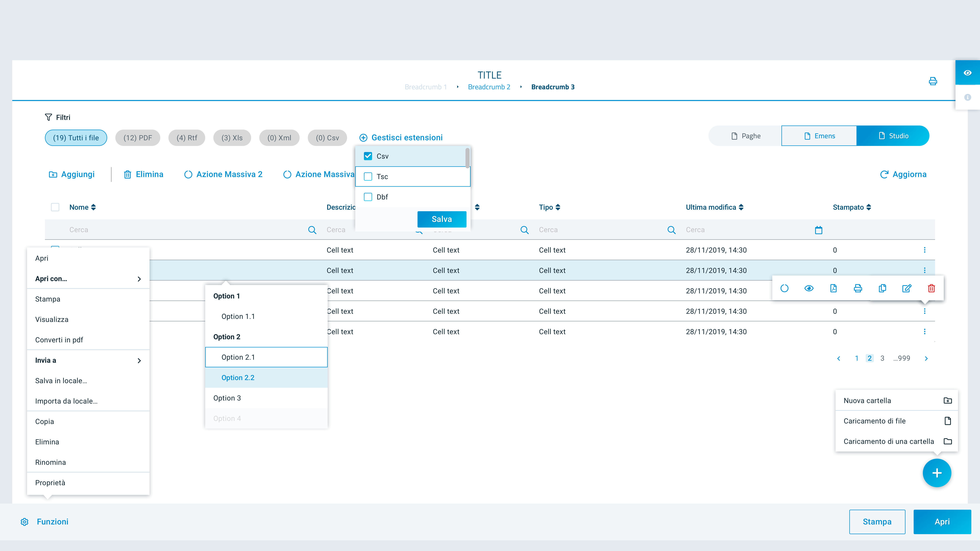Expand the Invia a submenu arrow
Image resolution: width=980 pixels, height=551 pixels.
[x=139, y=361]
